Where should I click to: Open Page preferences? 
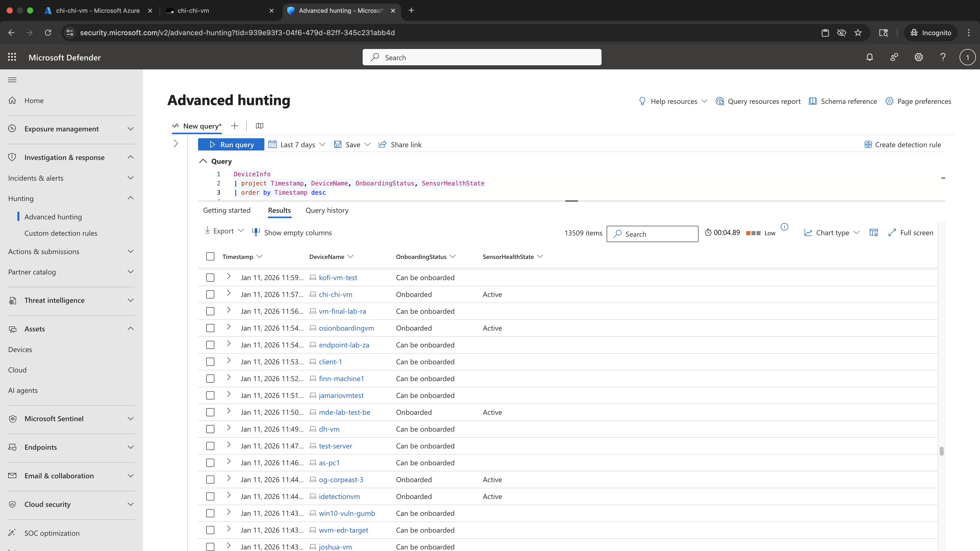(918, 101)
